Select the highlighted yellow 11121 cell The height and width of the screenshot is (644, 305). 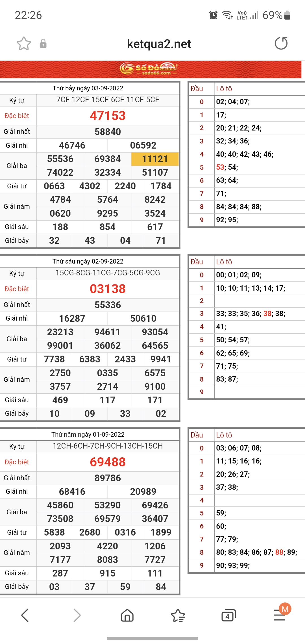[x=155, y=159]
